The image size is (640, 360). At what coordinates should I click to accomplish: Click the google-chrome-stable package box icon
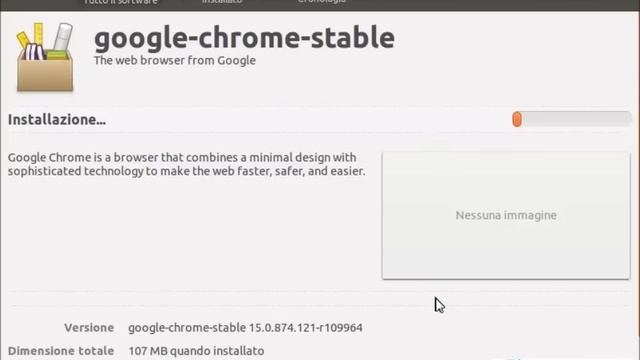[x=45, y=57]
